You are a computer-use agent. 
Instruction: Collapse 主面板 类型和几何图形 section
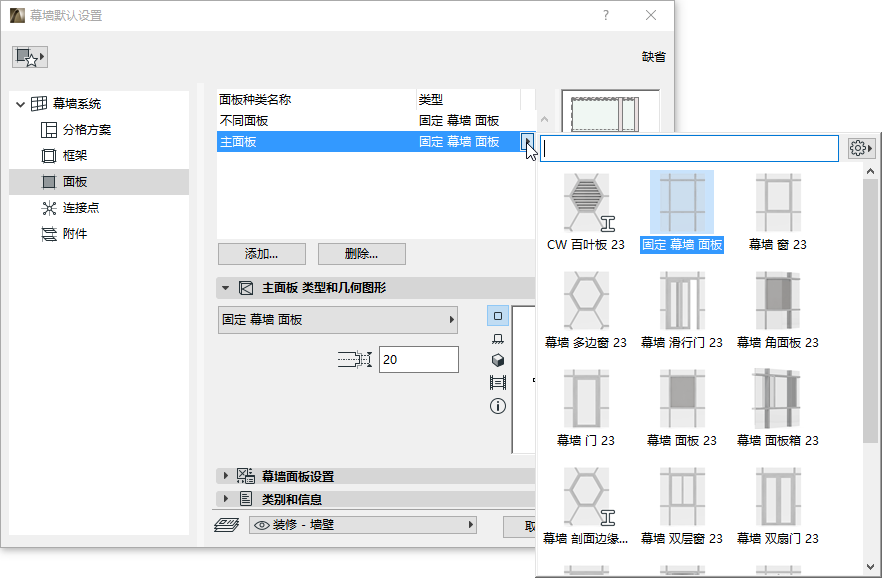(x=226, y=288)
